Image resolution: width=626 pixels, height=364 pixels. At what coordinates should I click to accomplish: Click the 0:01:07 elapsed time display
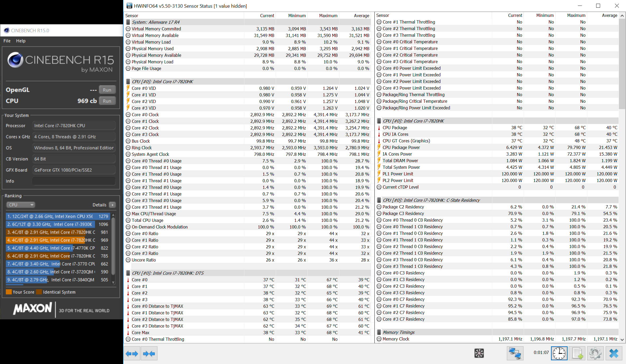pyautogui.click(x=541, y=352)
